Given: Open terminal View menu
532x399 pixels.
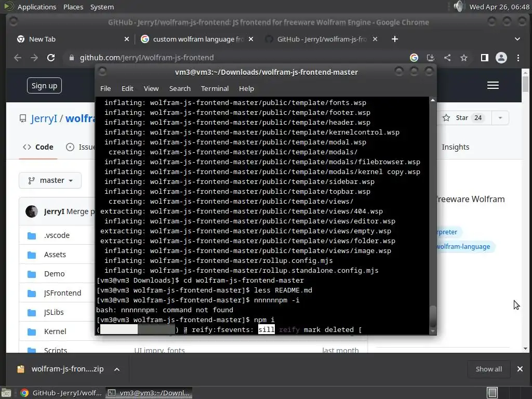Looking at the screenshot, I should click(x=151, y=88).
